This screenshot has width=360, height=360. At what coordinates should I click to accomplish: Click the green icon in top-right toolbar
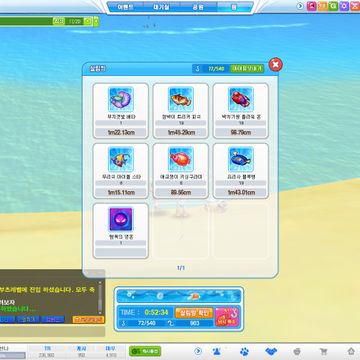click(x=333, y=6)
